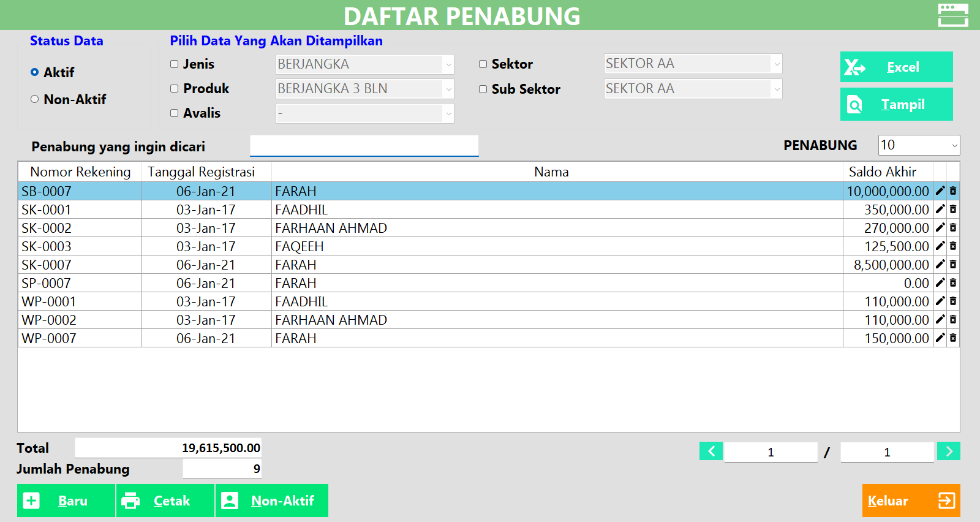Click the delete trash icon for SK-0001
This screenshot has height=522, width=980.
pos(953,210)
